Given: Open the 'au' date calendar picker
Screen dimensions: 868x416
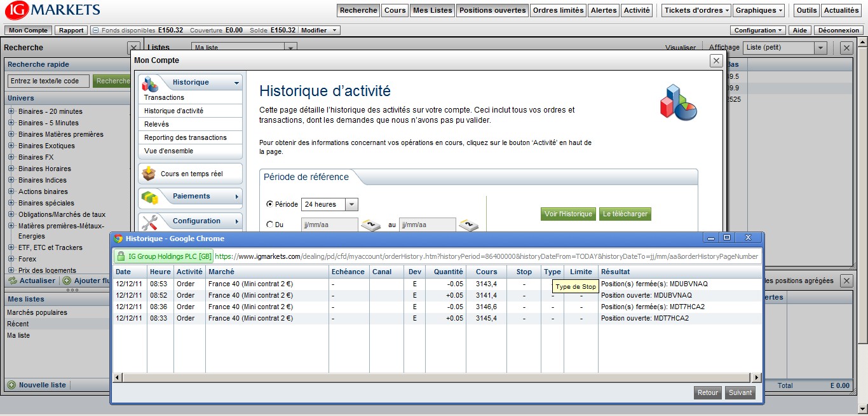Looking at the screenshot, I should 468,225.
